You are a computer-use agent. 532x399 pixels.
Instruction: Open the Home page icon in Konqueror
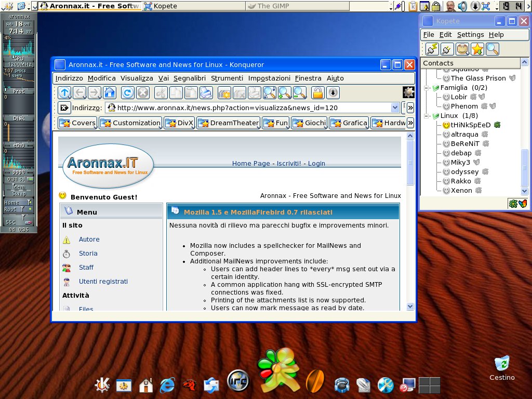point(110,92)
